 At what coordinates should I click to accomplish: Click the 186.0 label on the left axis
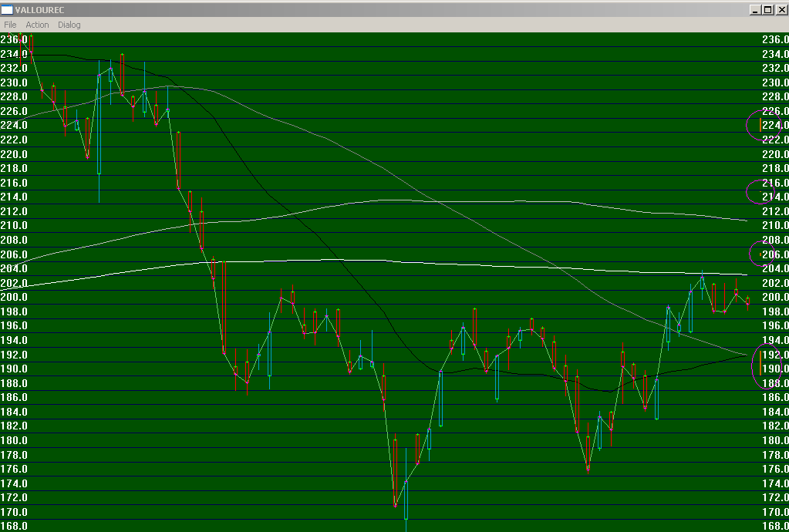pyautogui.click(x=14, y=397)
